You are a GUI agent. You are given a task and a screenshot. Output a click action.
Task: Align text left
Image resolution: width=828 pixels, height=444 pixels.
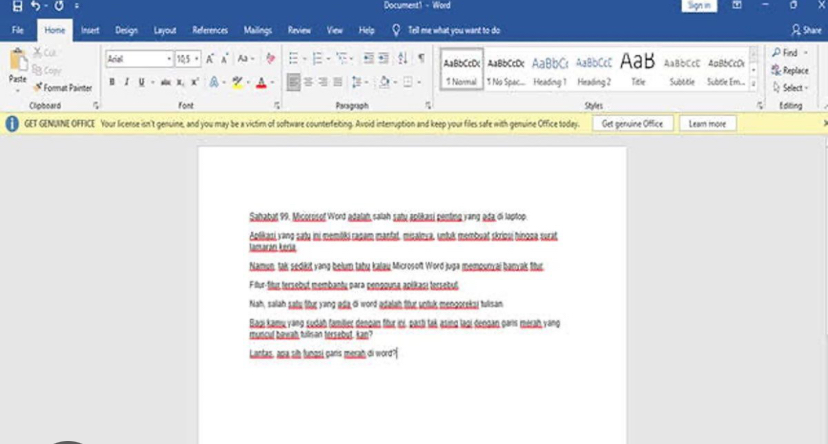(x=294, y=82)
